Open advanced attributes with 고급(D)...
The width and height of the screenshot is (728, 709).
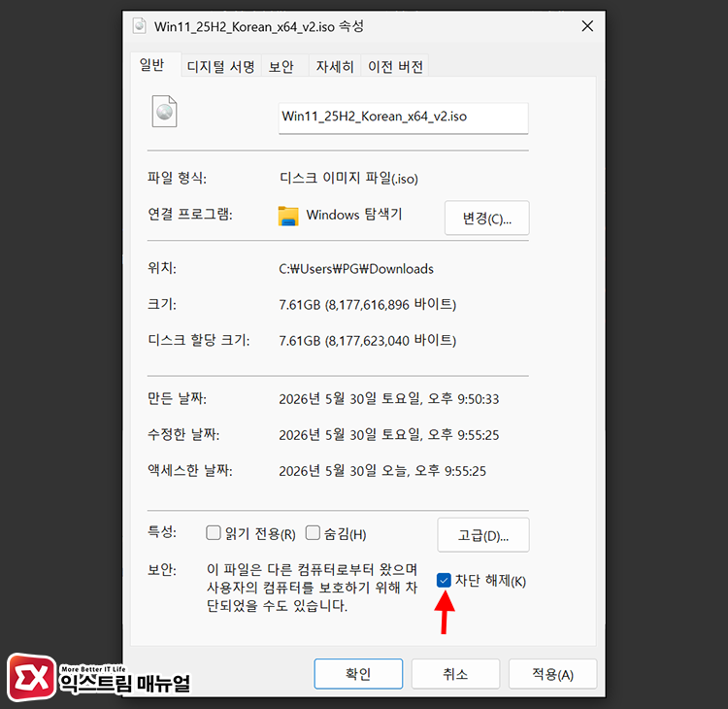(482, 535)
